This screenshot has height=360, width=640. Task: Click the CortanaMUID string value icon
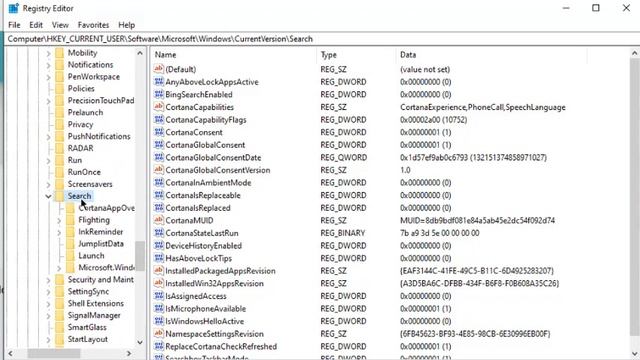point(159,220)
